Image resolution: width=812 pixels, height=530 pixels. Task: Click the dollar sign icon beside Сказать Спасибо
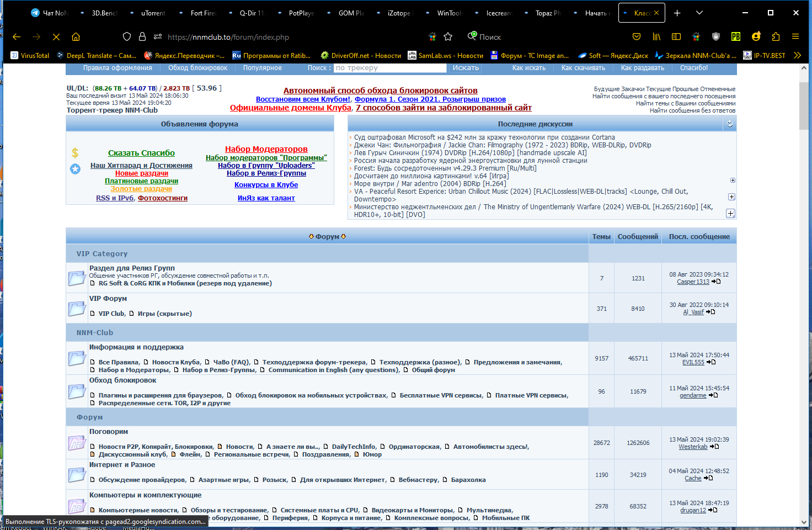(75, 153)
